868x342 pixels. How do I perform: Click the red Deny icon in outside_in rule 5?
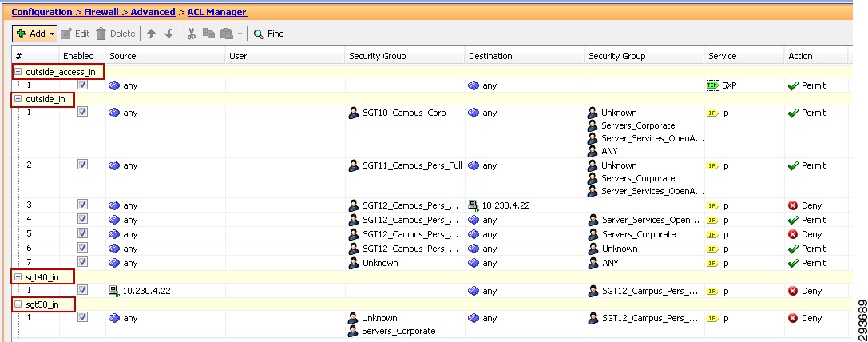click(x=793, y=234)
